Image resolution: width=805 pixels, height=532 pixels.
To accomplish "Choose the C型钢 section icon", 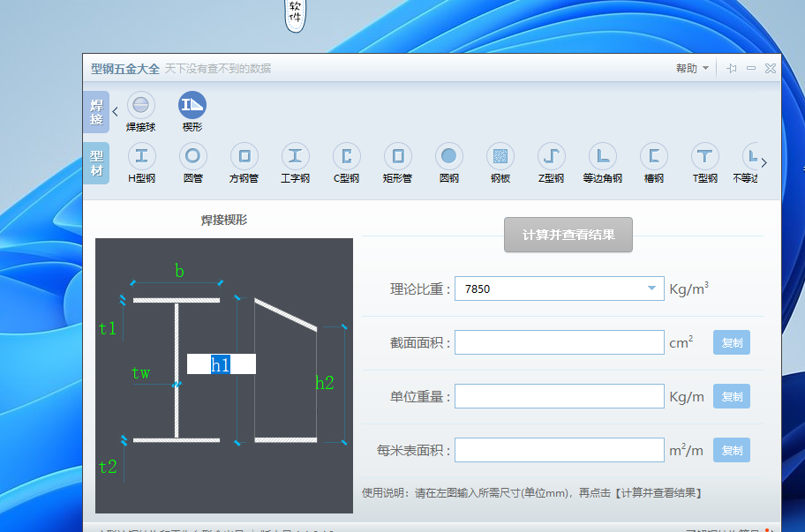I will click(347, 156).
